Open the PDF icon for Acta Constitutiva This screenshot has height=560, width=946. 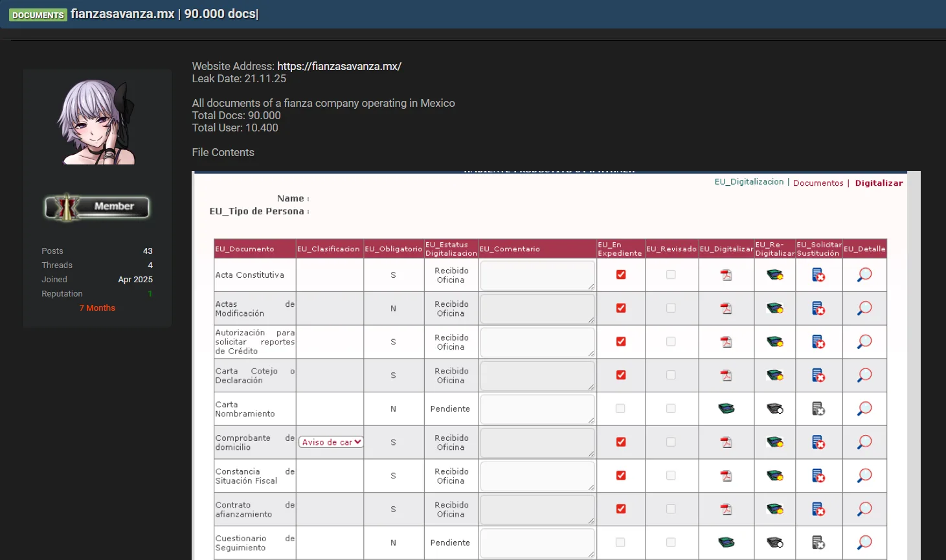[726, 275]
